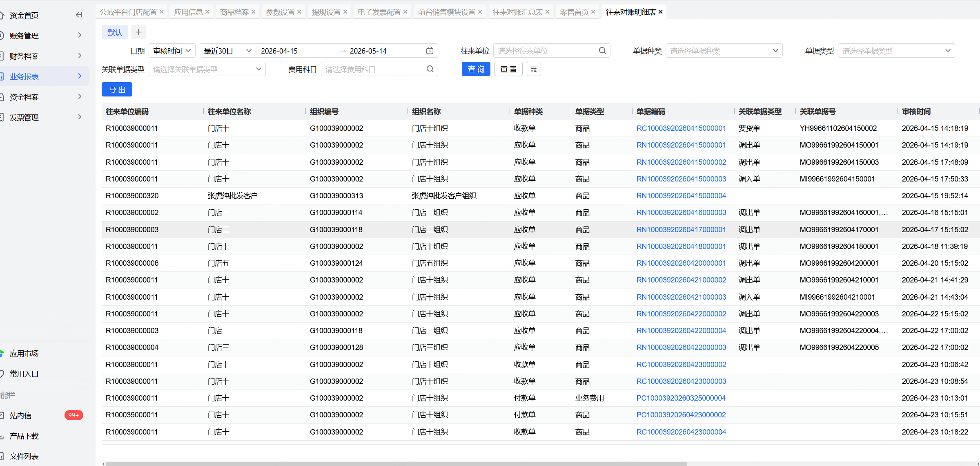Open the 关联单据类型 dropdown

click(207, 69)
